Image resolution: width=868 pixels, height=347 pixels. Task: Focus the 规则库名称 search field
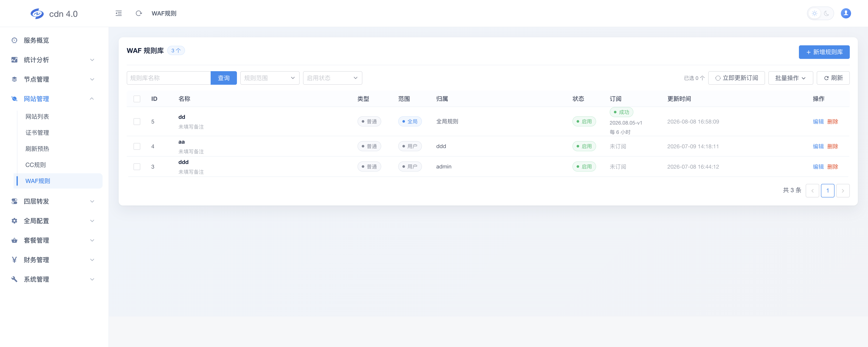(x=168, y=78)
